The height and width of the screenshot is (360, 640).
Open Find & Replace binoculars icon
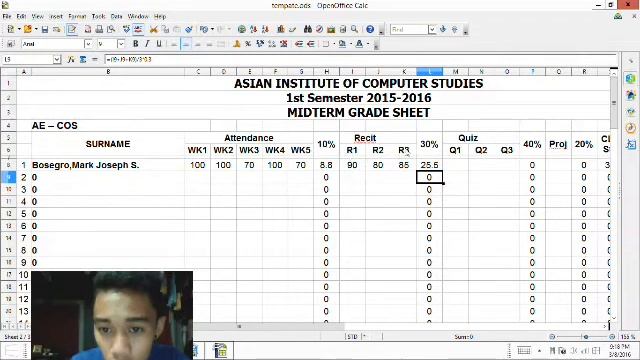[x=308, y=29]
